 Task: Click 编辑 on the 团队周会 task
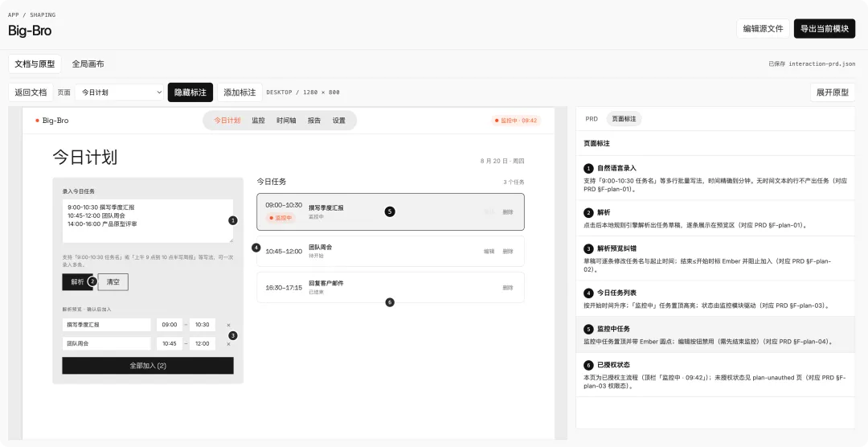(x=489, y=252)
